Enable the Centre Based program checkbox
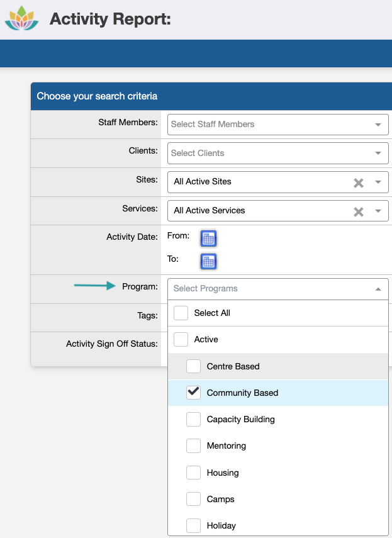This screenshot has width=392, height=538. (193, 366)
